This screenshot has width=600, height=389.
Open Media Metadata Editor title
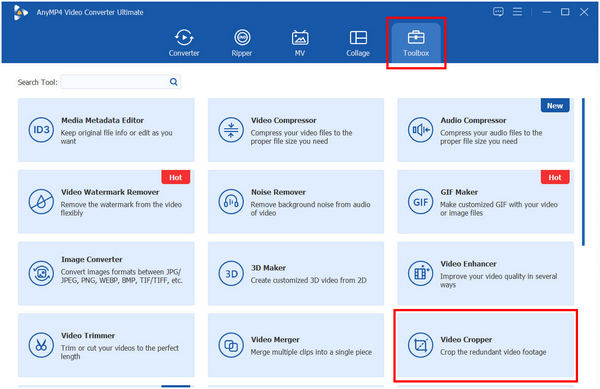(x=102, y=120)
